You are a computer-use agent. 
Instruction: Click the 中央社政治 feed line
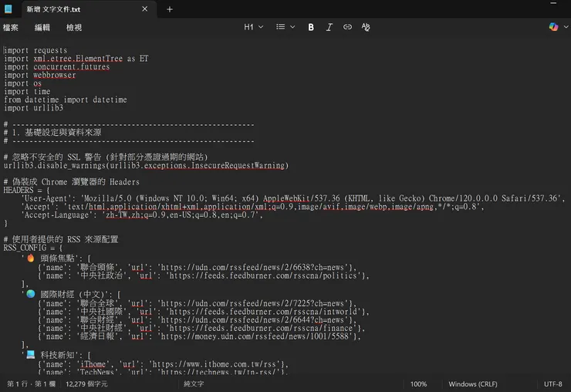click(204, 275)
